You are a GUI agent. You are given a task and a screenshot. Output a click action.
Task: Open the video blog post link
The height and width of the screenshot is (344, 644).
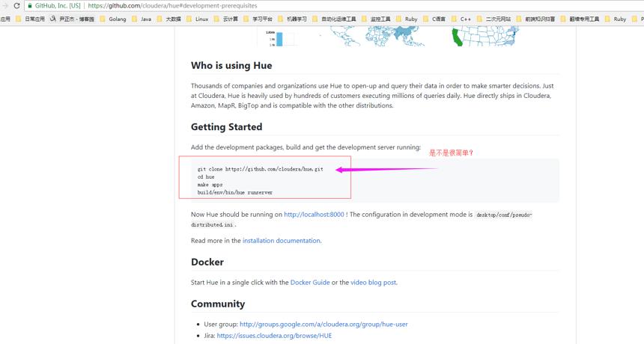(374, 283)
